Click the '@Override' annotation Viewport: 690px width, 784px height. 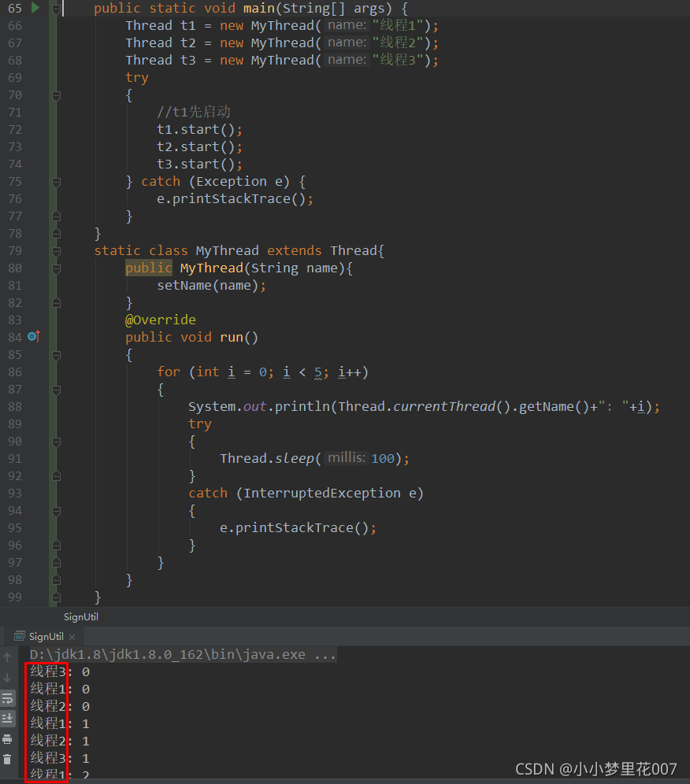[x=161, y=320]
